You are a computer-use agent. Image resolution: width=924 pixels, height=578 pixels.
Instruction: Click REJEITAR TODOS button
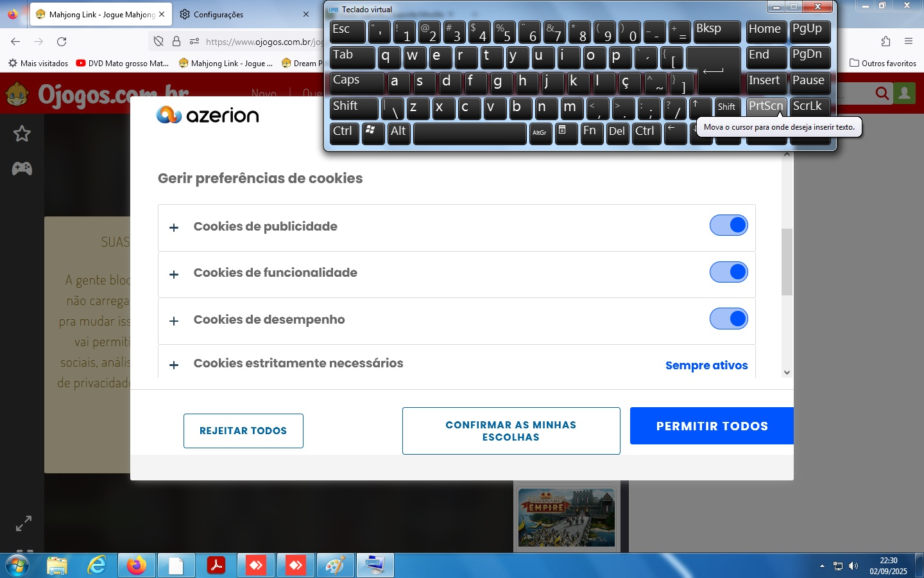click(x=243, y=431)
